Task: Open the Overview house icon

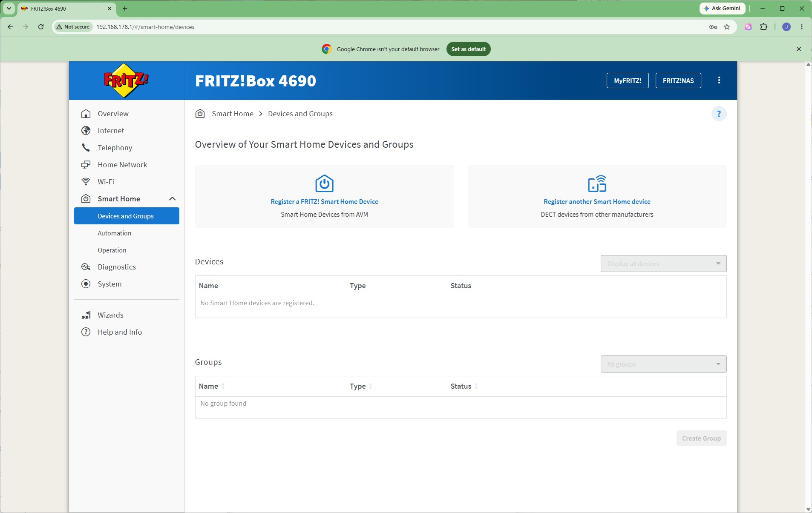Action: pos(86,114)
